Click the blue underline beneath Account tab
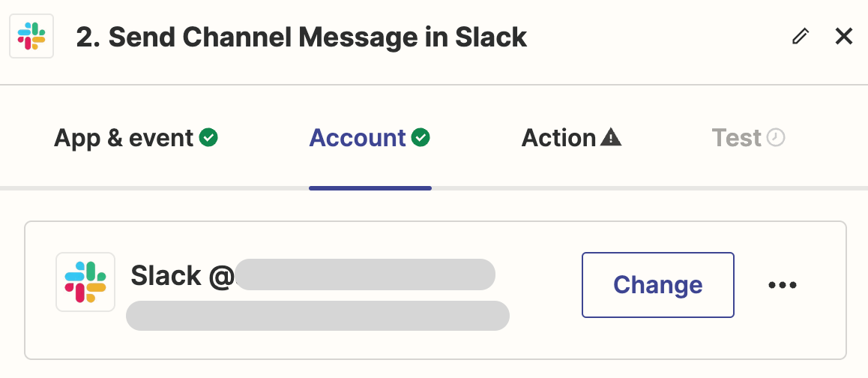Viewport: 868px width, 378px height. 370,187
